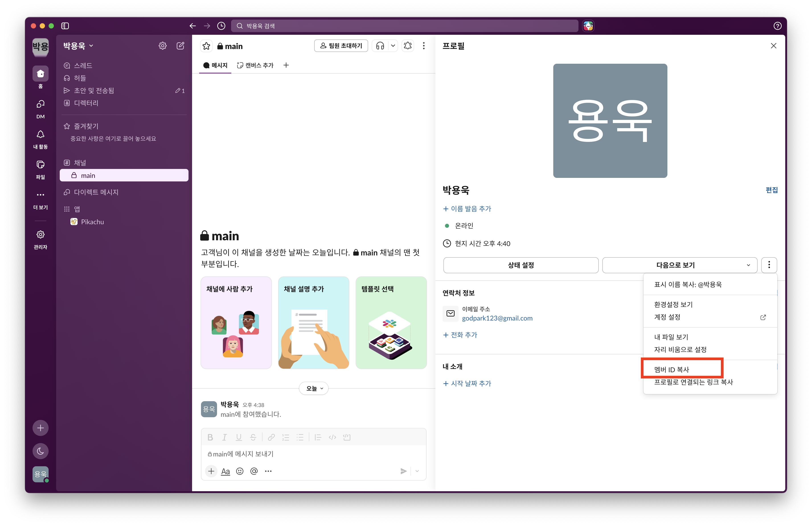Insert a link in message composer
Screen dimensions: 812x526
coord(271,437)
